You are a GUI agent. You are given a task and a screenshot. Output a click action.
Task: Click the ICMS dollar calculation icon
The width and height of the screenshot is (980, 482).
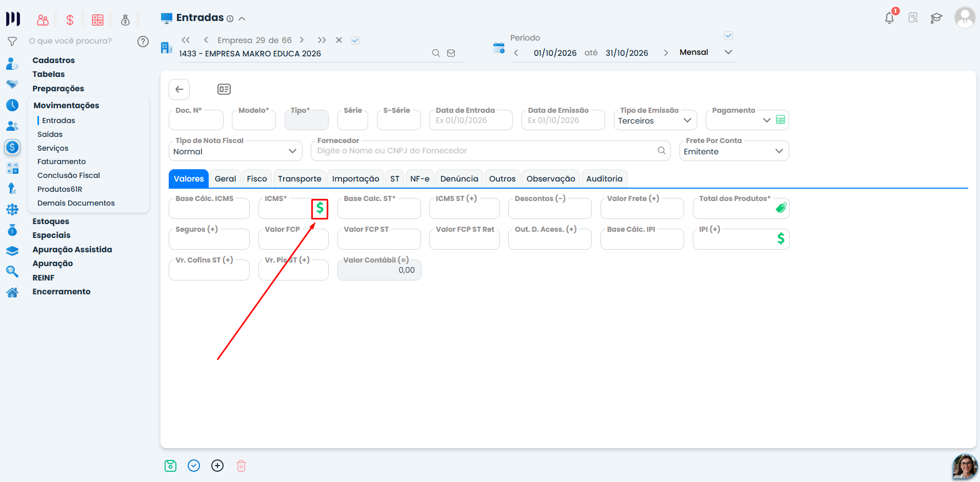coord(320,208)
